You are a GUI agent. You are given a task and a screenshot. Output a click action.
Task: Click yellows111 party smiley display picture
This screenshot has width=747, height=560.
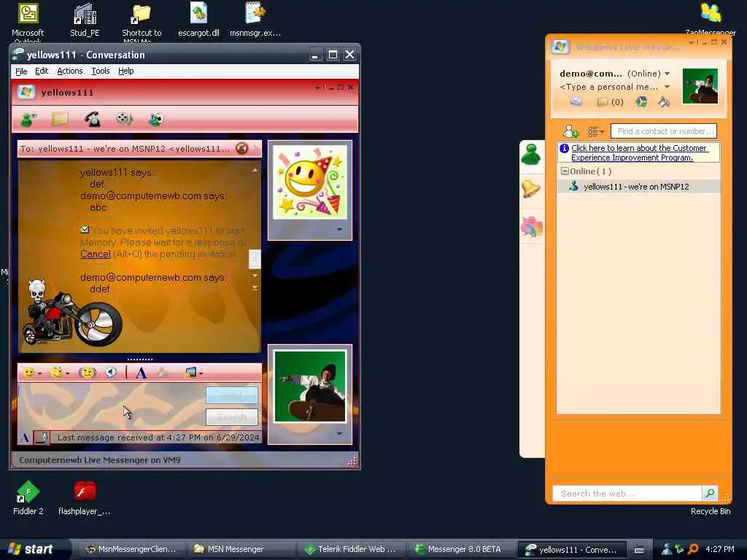[x=310, y=182]
